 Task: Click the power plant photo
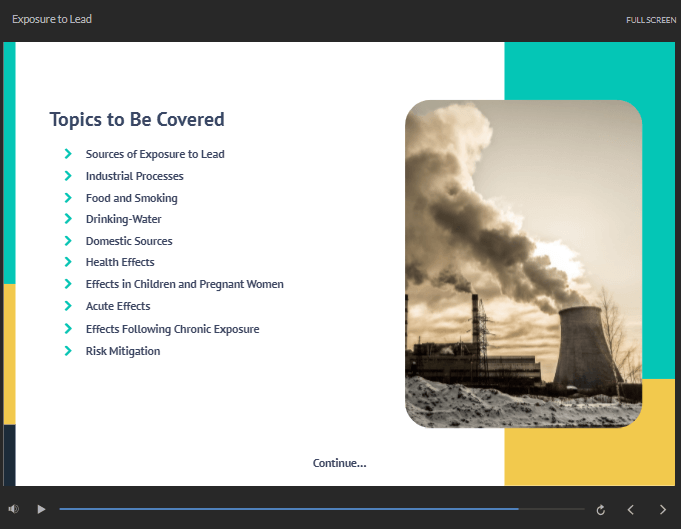click(x=523, y=264)
